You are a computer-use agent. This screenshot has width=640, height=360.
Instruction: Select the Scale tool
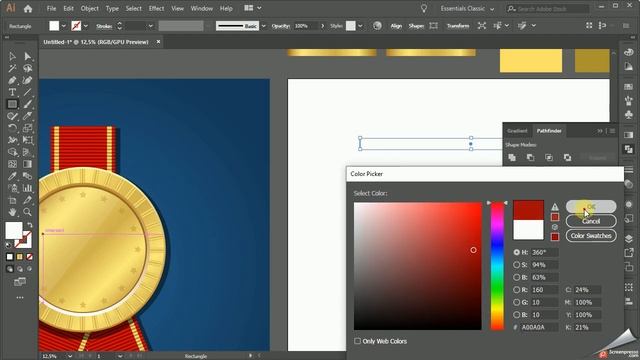point(27,128)
